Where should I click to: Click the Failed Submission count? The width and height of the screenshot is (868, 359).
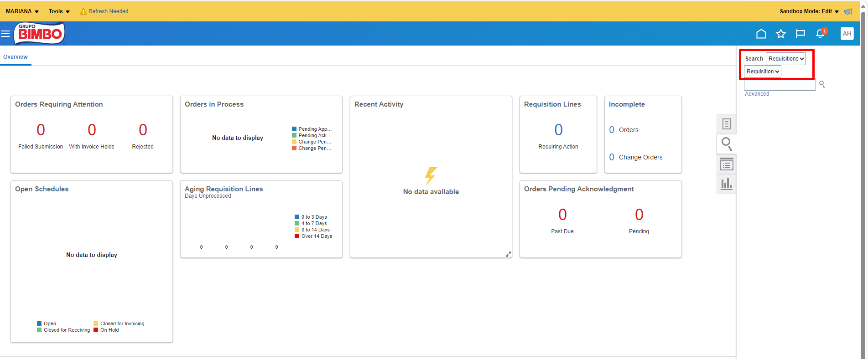click(x=41, y=130)
